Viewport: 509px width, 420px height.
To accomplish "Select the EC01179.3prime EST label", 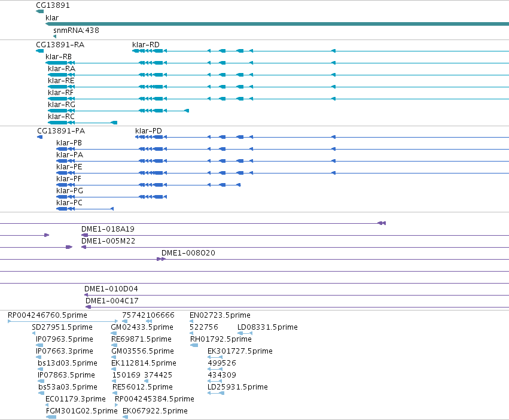I will [75, 399].
